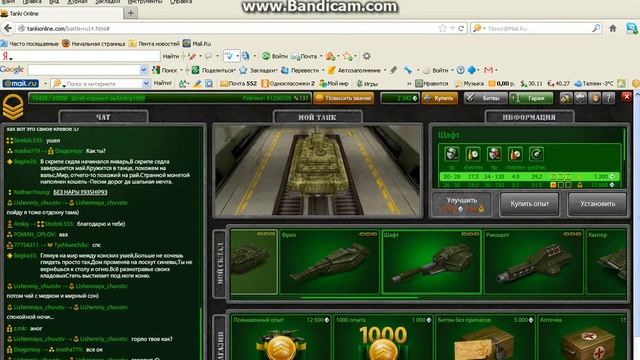The image size is (640, 360).
Task: Click browser back arrow button
Action: point(7,28)
